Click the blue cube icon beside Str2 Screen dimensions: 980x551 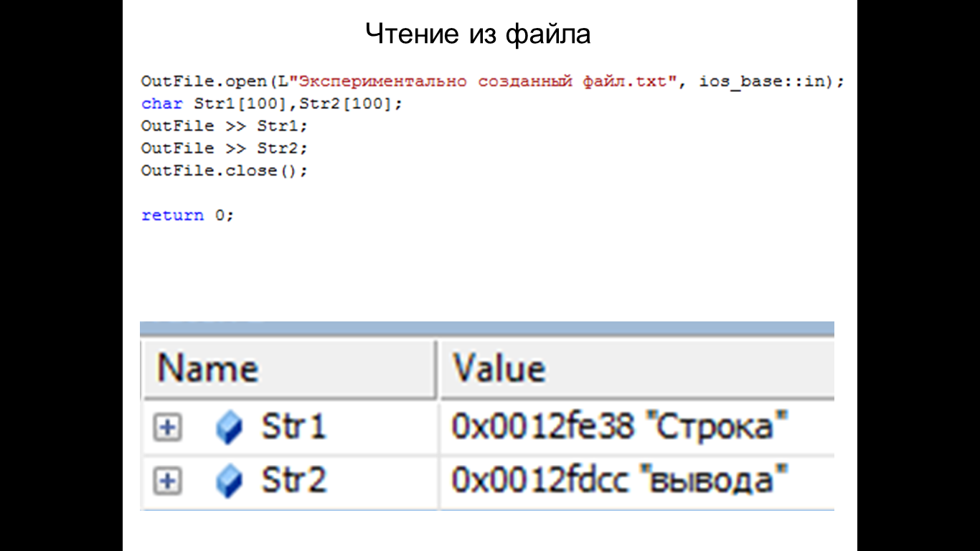tap(229, 481)
